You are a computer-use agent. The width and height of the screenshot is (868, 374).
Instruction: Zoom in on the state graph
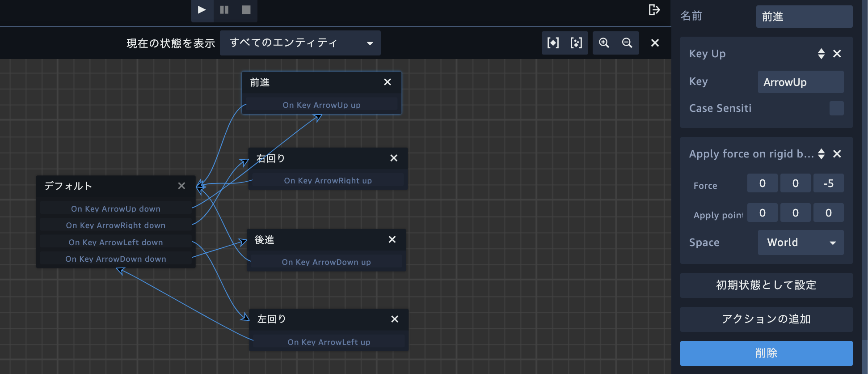604,43
